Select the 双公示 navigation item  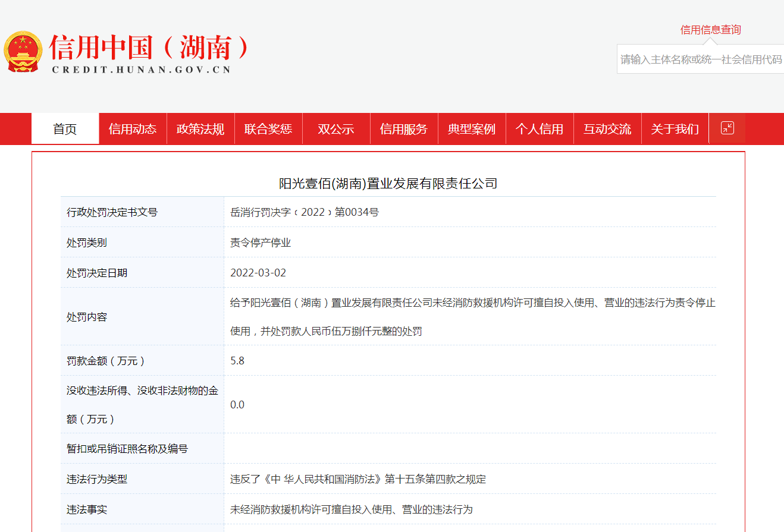(336, 129)
